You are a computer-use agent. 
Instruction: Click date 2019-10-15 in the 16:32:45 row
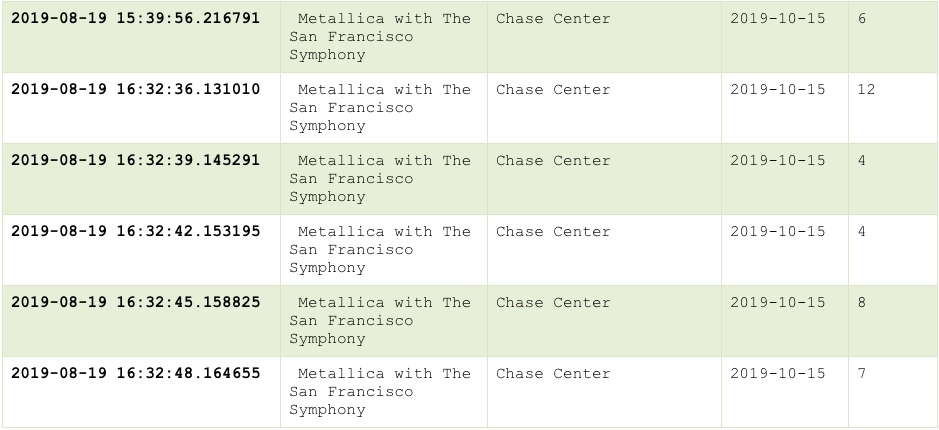tap(778, 303)
